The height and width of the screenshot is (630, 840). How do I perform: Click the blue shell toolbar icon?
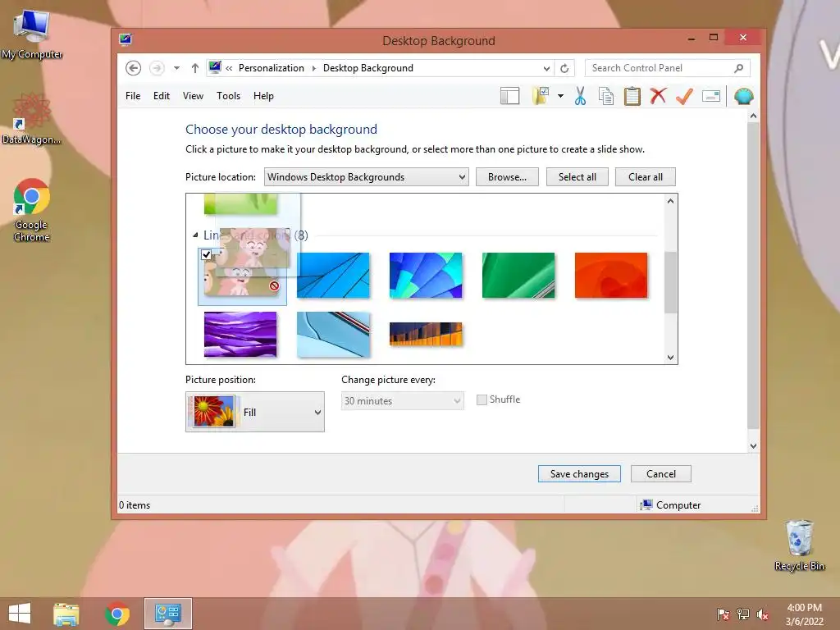tap(743, 96)
